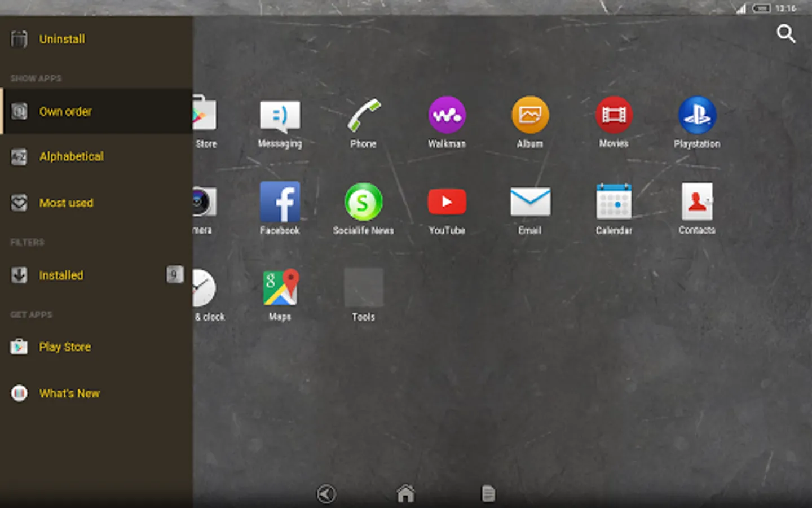The image size is (812, 508).
Task: Open What's New in the menu
Action: pos(96,393)
